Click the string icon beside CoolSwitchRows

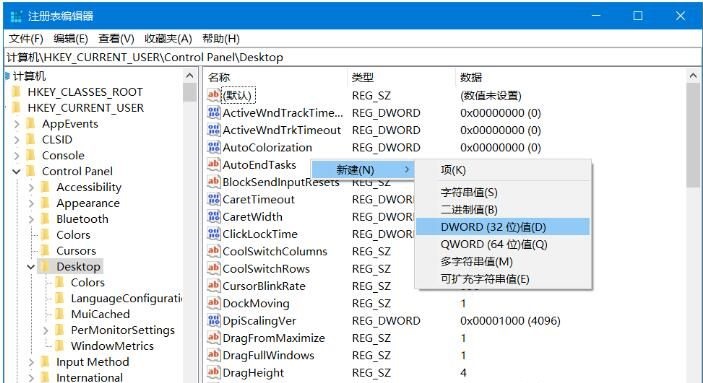pos(213,268)
